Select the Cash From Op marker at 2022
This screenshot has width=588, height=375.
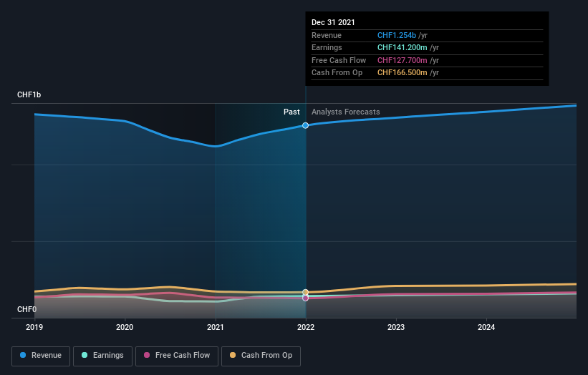click(x=306, y=292)
